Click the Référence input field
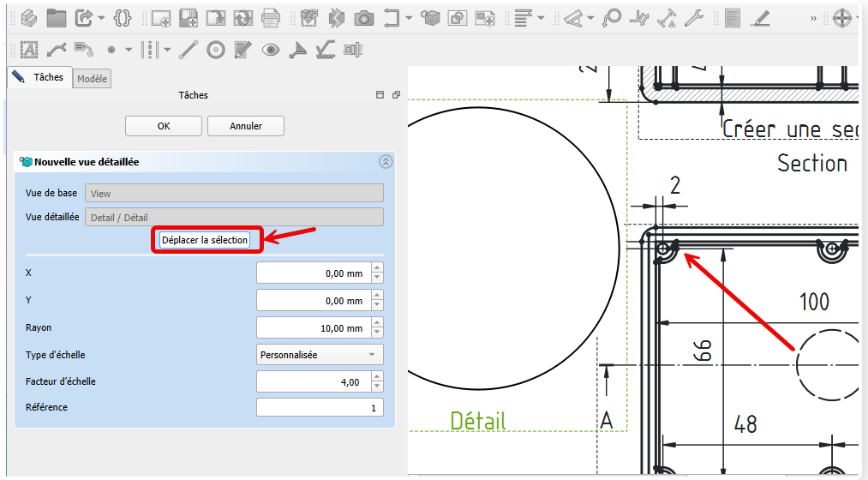 (320, 408)
